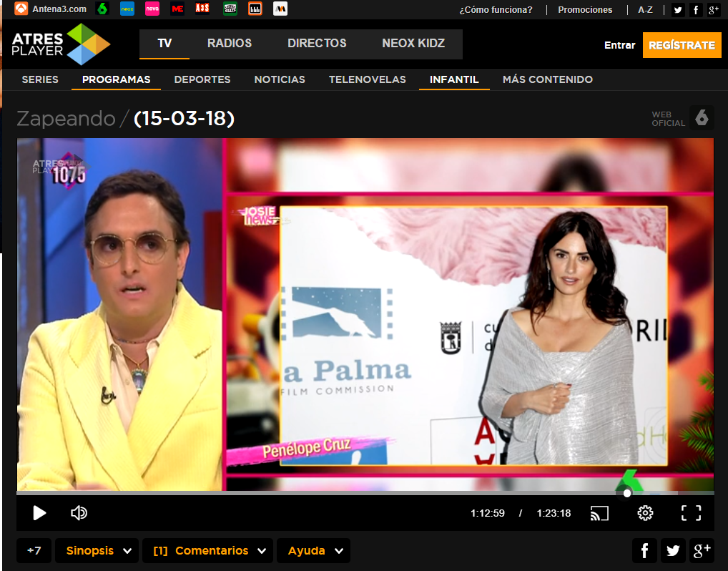This screenshot has width=728, height=571.
Task: Seek using the video progress bar
Action: 365,493
